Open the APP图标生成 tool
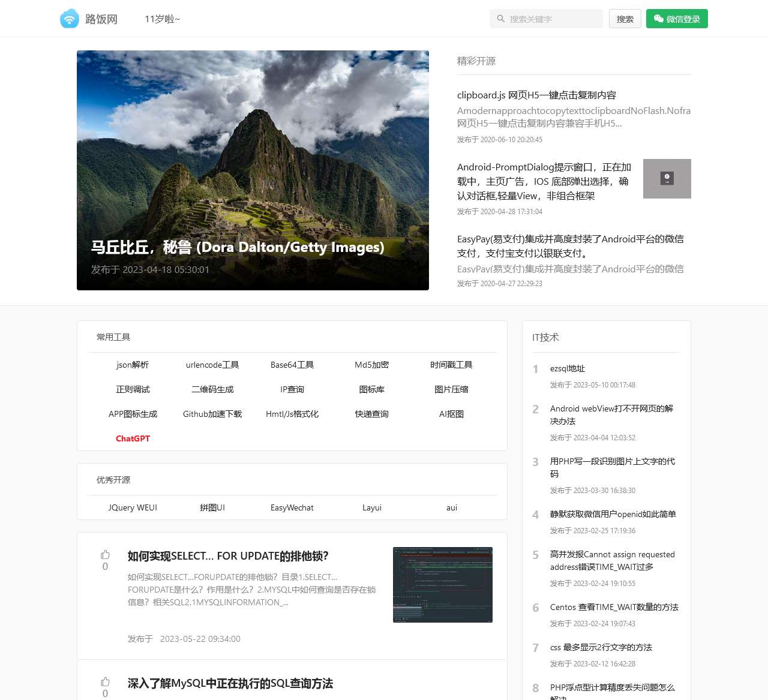Viewport: 768px width, 700px height. click(x=133, y=414)
